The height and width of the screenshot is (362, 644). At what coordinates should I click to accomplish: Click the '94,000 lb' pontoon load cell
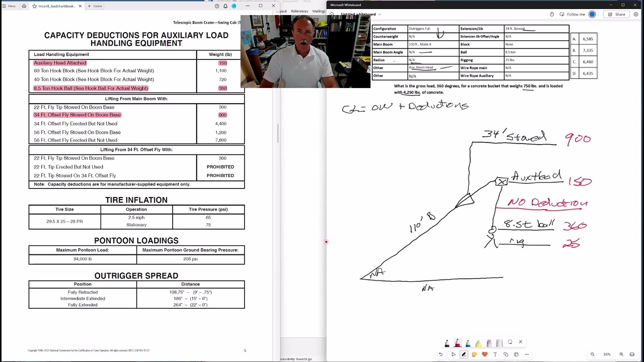click(x=83, y=259)
